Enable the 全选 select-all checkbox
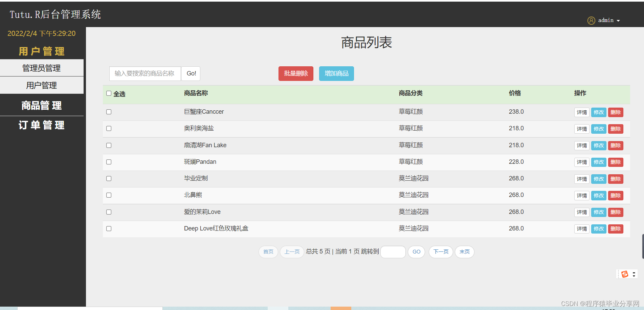Screen dimensions: 644x310 click(x=109, y=93)
